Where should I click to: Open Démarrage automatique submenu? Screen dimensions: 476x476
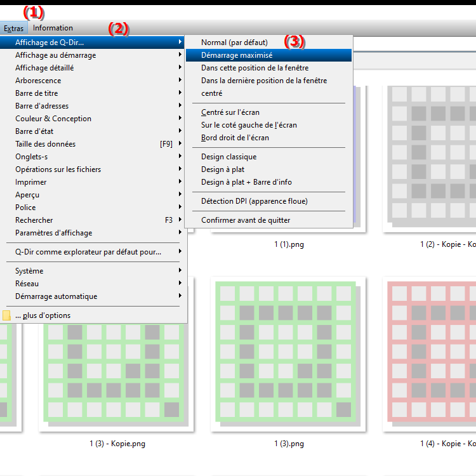[x=92, y=296]
